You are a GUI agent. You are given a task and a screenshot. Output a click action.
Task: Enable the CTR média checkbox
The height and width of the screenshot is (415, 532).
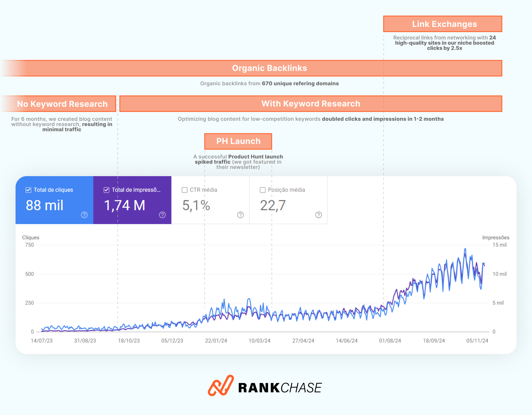[185, 190]
